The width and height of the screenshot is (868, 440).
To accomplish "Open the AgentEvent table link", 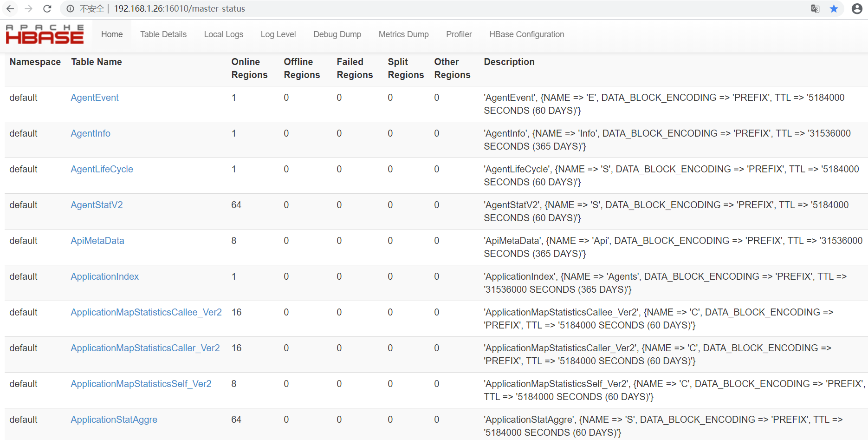I will [x=95, y=98].
